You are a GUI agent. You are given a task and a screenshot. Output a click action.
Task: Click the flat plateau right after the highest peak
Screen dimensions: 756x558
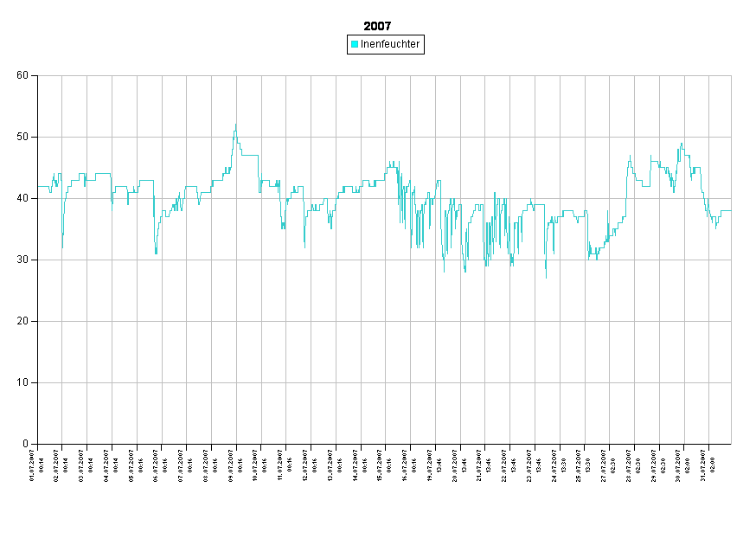coord(249,155)
